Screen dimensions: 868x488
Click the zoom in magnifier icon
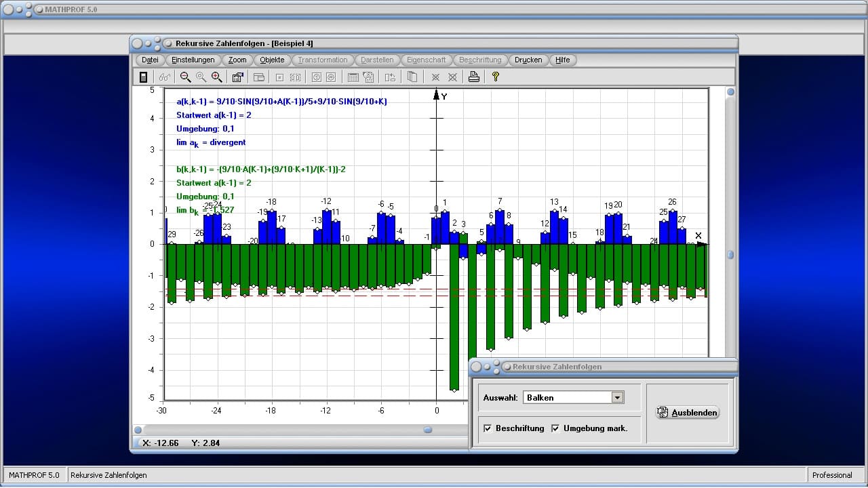coord(216,77)
